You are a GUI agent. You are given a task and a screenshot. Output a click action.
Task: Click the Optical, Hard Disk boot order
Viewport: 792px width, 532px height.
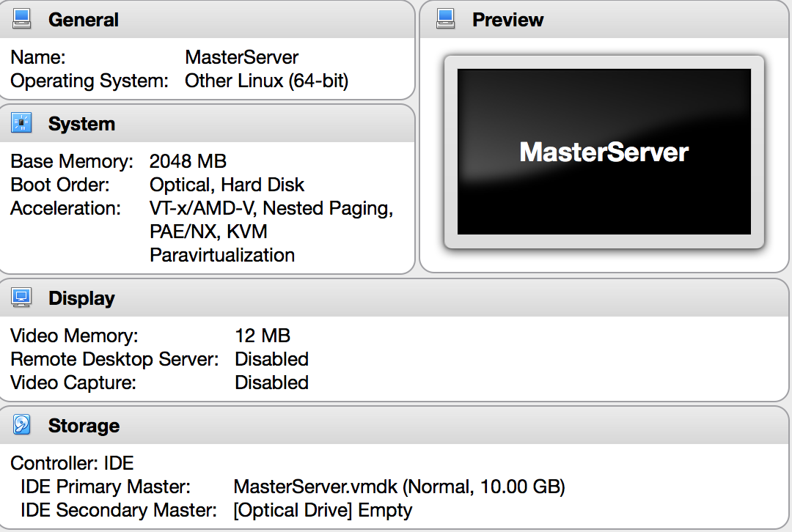click(227, 185)
